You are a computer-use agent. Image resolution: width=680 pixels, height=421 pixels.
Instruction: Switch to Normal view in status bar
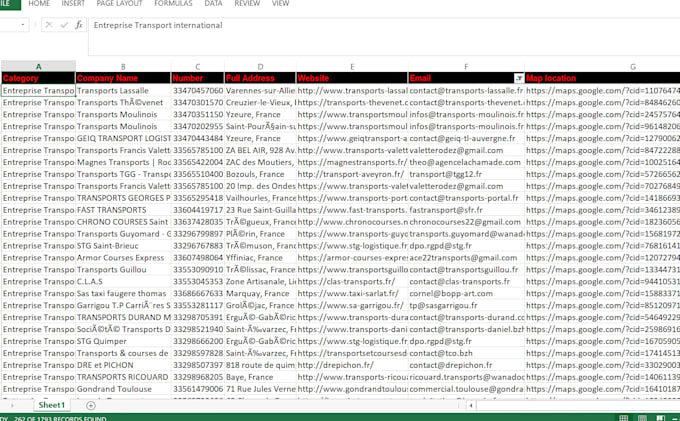[x=624, y=418]
